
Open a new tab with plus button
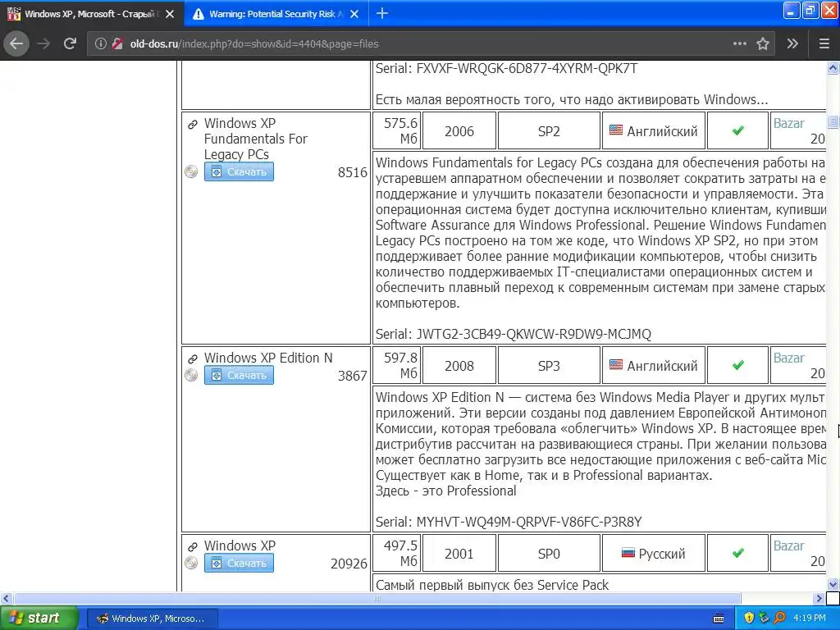pos(382,13)
